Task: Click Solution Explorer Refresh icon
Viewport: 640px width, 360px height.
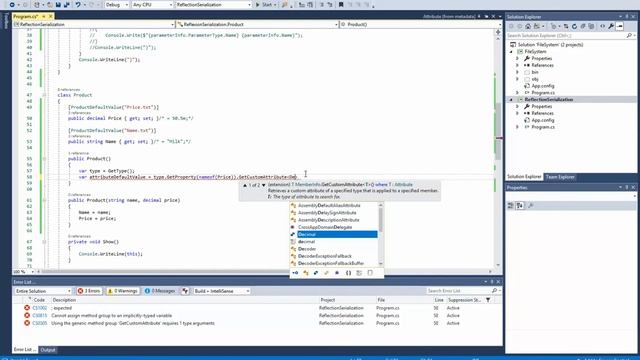Action: pos(574,27)
